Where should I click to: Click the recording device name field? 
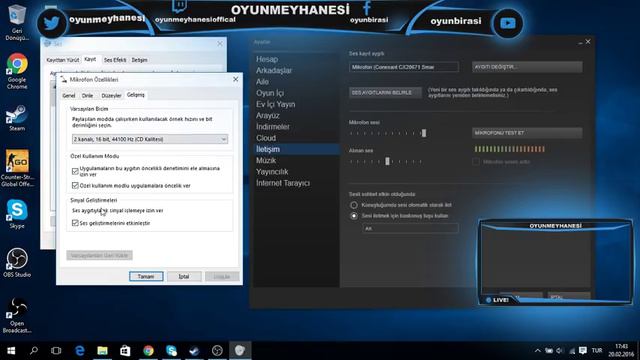404,67
